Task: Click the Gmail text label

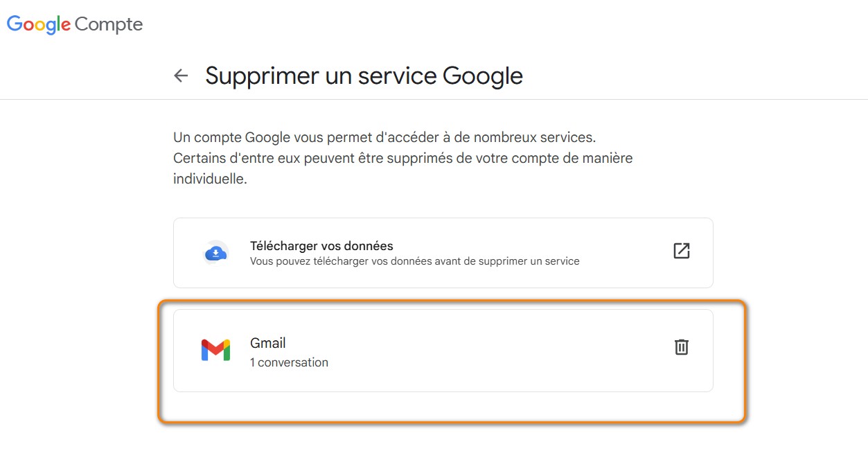Action: point(267,342)
